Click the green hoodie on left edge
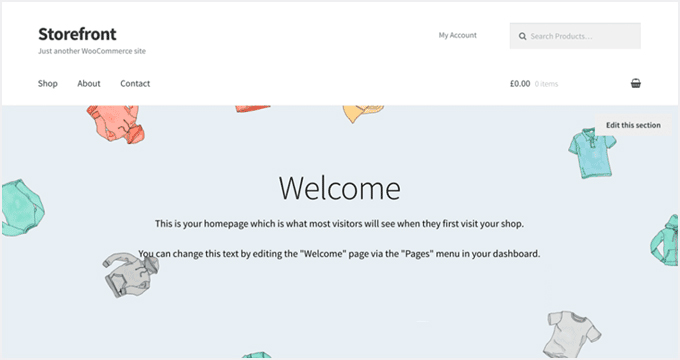 coord(23,208)
